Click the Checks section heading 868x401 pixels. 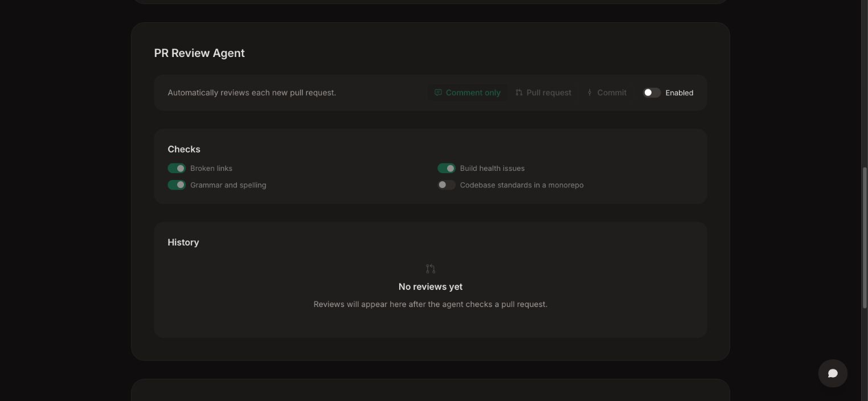[x=184, y=149]
